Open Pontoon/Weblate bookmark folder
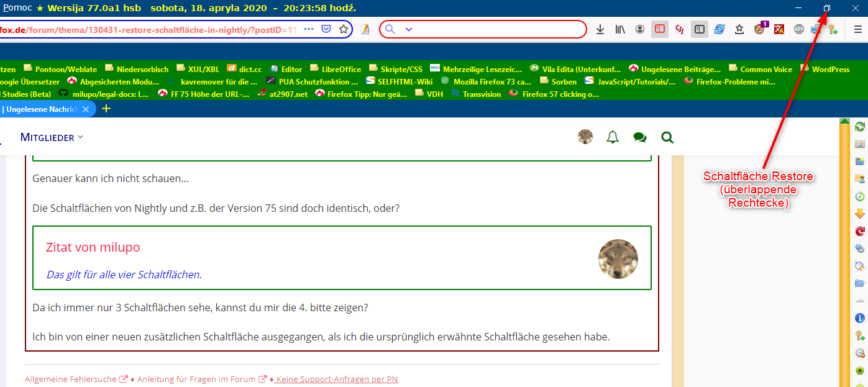Viewport: 868px width, 387px height. click(x=60, y=69)
